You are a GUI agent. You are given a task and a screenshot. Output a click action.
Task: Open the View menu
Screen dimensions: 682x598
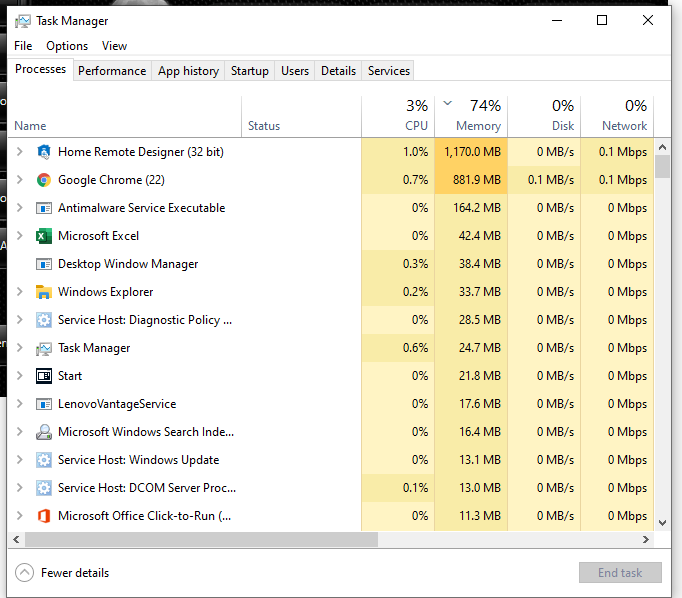tap(114, 46)
